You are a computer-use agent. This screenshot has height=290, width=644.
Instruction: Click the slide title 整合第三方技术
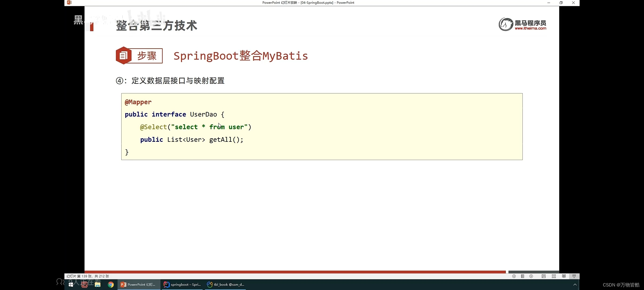coord(156,26)
